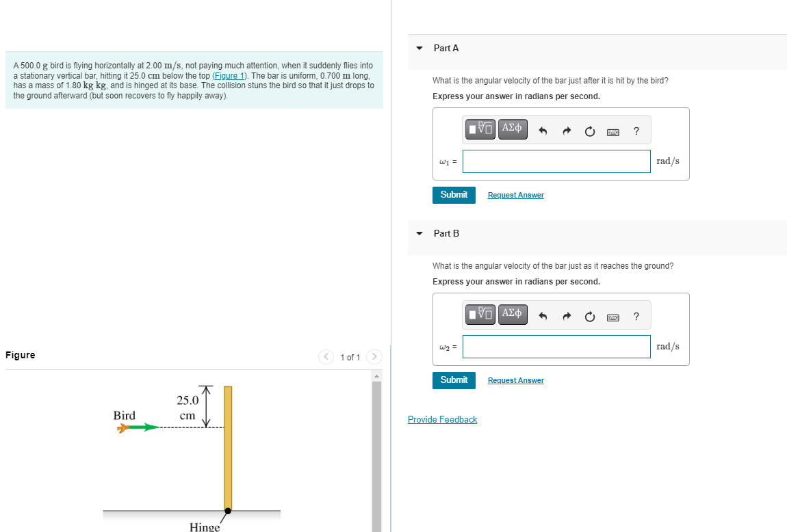Click redo arrow in Part A toolbar
The image size is (787, 532).
tap(567, 131)
